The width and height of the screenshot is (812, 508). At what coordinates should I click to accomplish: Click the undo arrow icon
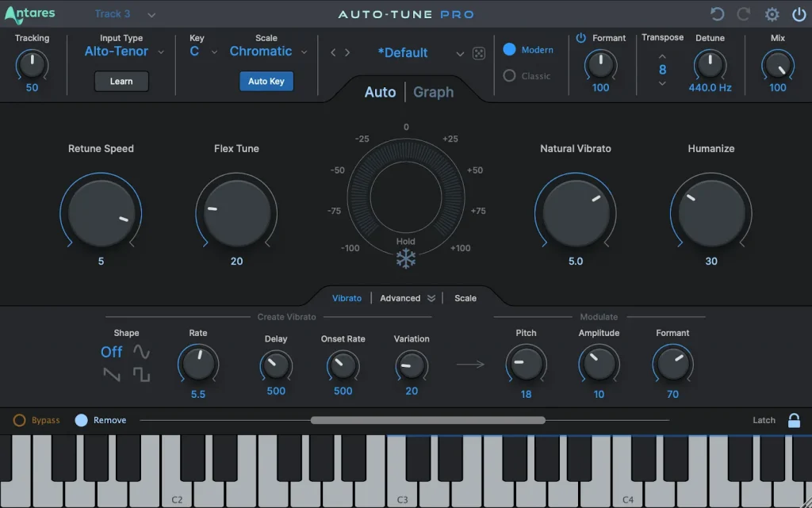(716, 13)
